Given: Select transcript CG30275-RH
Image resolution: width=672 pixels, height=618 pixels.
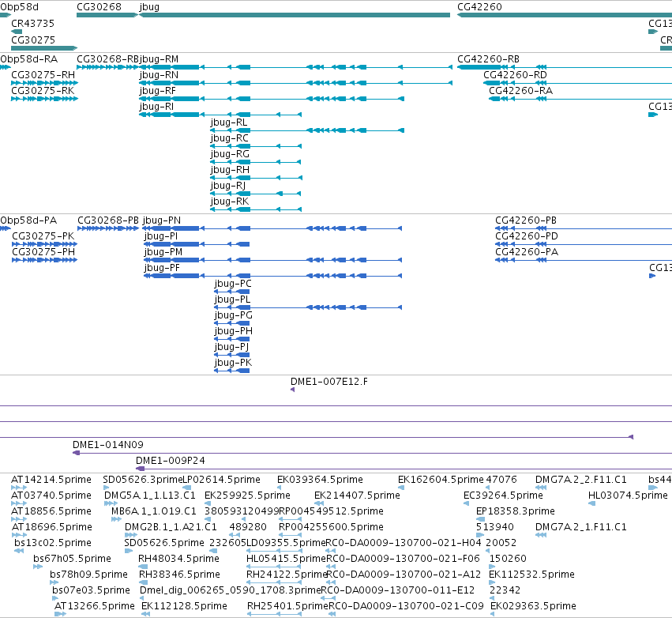Looking at the screenshot, I should point(43,75).
